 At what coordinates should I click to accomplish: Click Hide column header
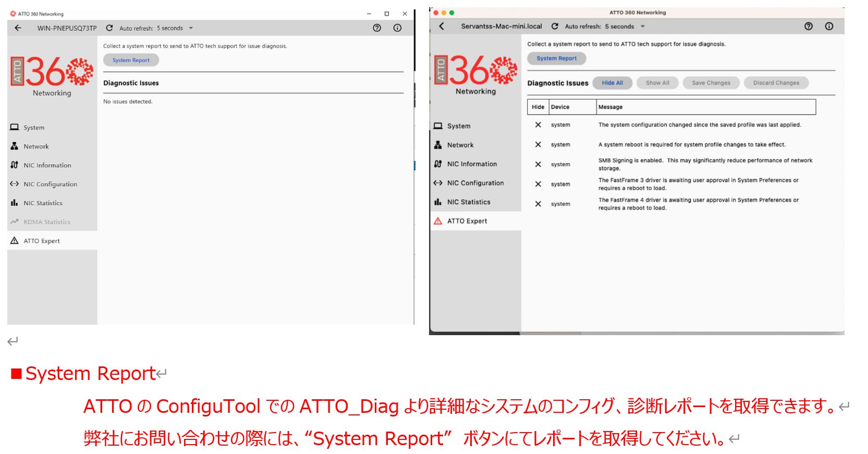tap(538, 107)
